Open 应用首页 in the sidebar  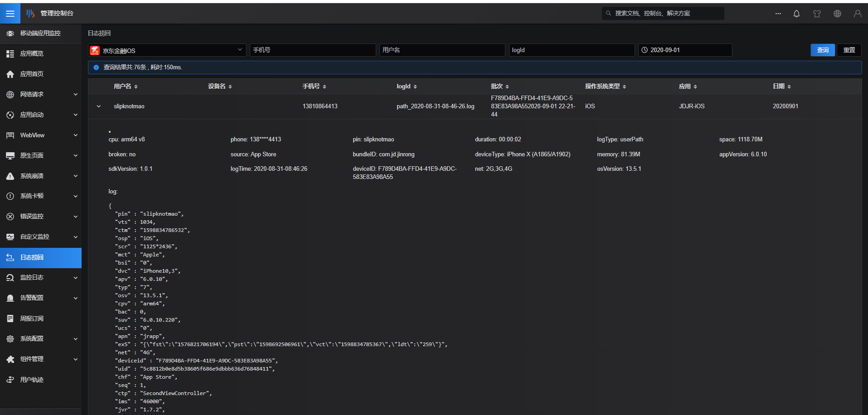click(41, 74)
